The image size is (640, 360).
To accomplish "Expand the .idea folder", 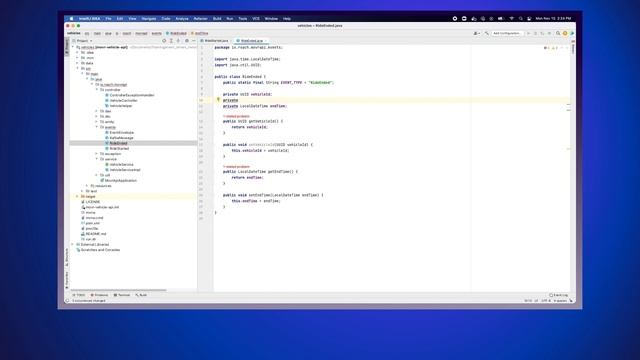I will [x=77, y=53].
